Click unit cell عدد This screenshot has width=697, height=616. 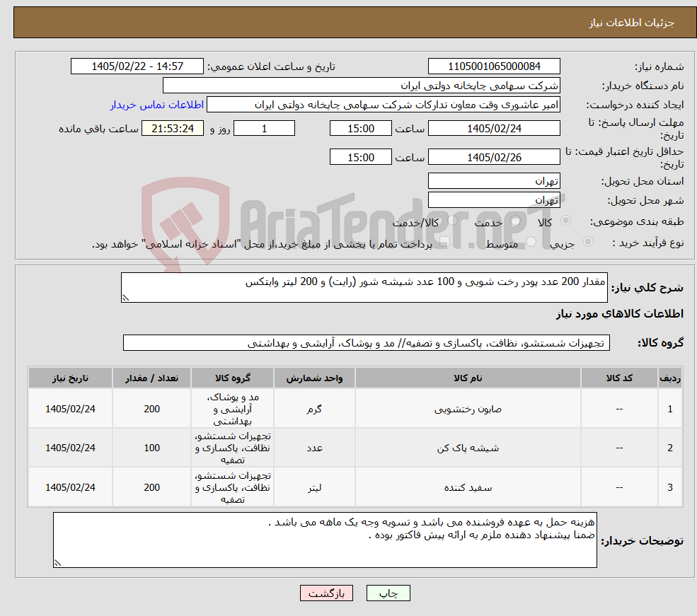[x=314, y=448]
